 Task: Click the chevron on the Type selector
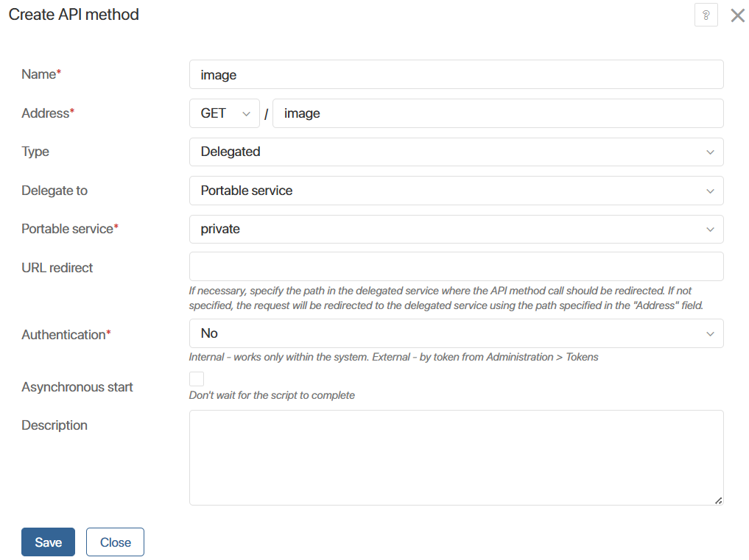(x=711, y=152)
